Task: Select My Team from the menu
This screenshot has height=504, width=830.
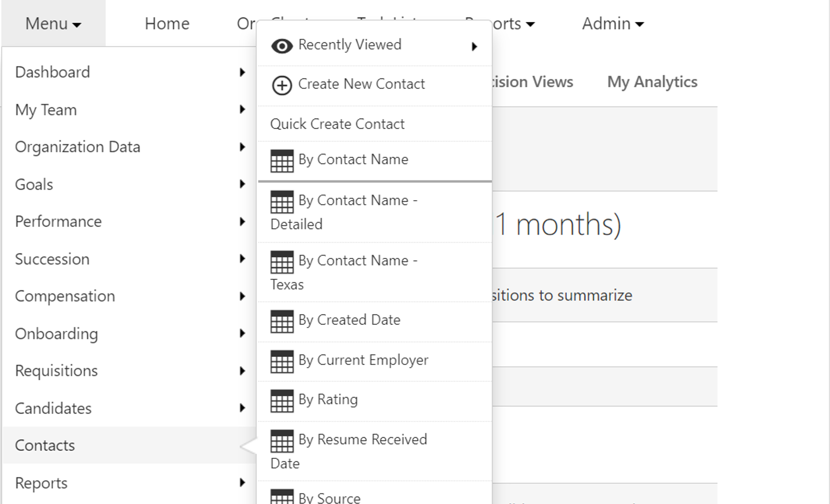Action: coord(130,110)
